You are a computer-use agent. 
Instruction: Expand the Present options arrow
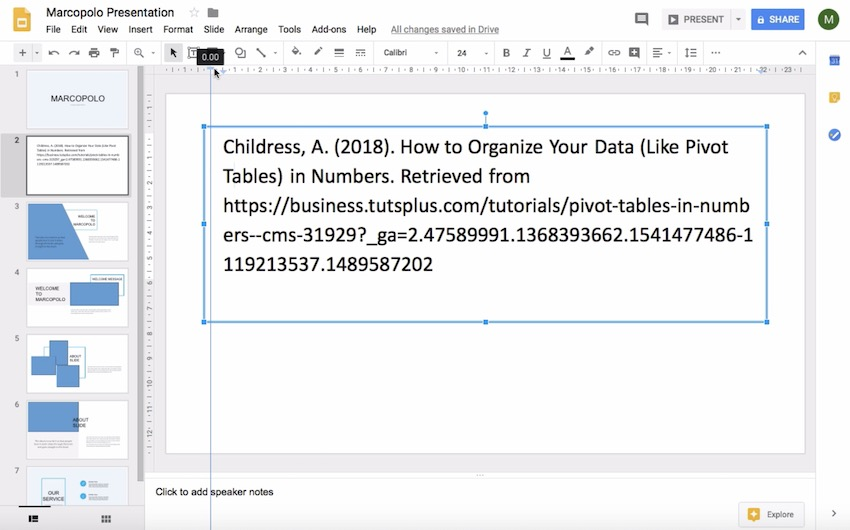click(739, 19)
